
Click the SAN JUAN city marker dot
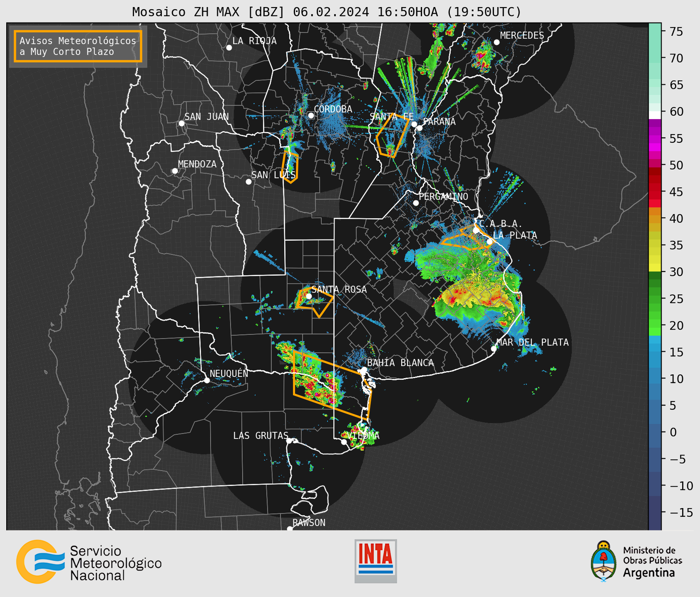coord(181,123)
